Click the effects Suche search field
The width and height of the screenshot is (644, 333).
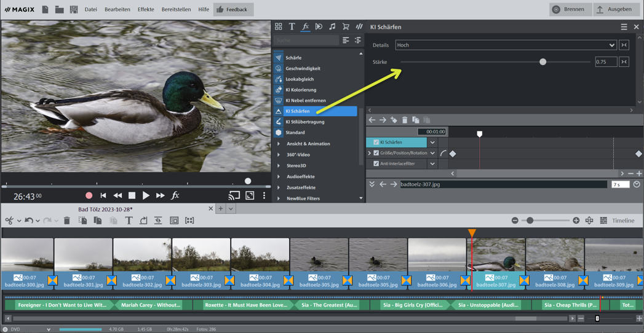[306, 40]
